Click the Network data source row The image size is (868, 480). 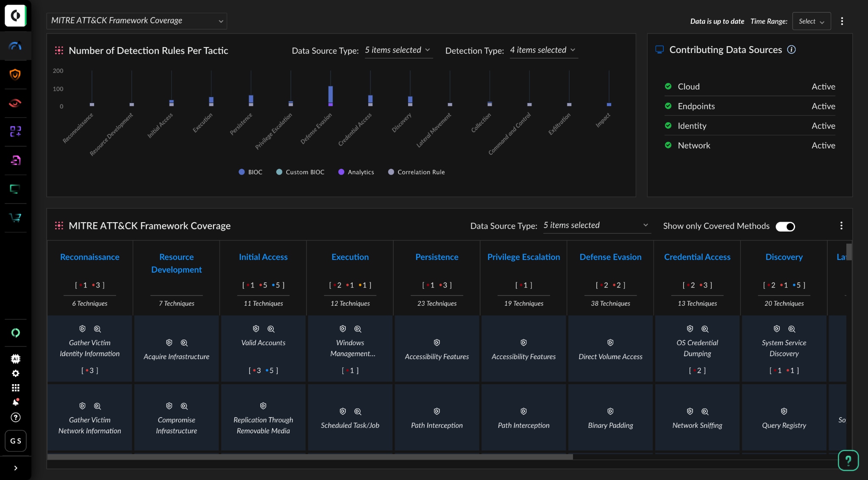point(750,145)
